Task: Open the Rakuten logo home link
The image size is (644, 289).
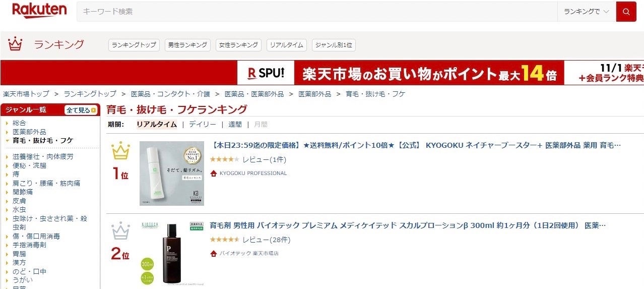Action: point(39,10)
